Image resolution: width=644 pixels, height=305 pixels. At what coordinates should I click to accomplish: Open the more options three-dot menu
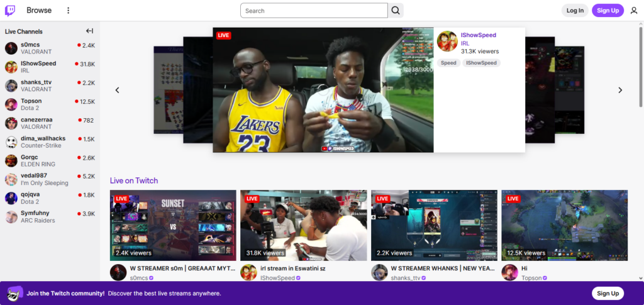(68, 11)
